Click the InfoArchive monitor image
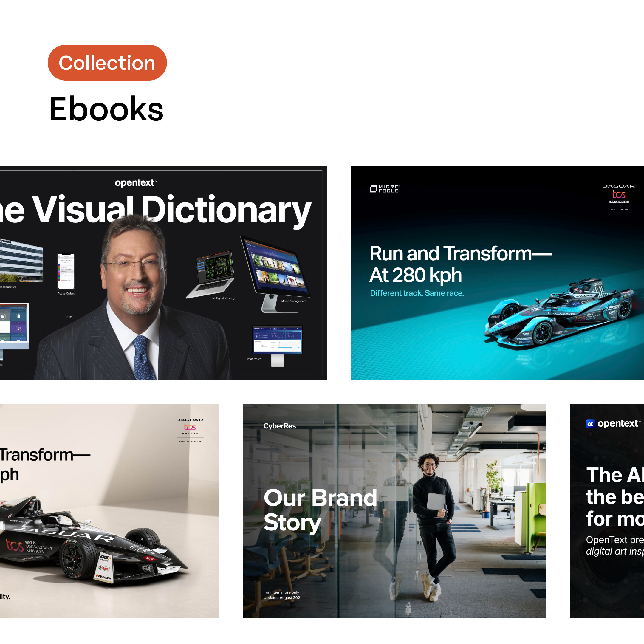Viewport: 644px width, 644px height. tap(277, 346)
